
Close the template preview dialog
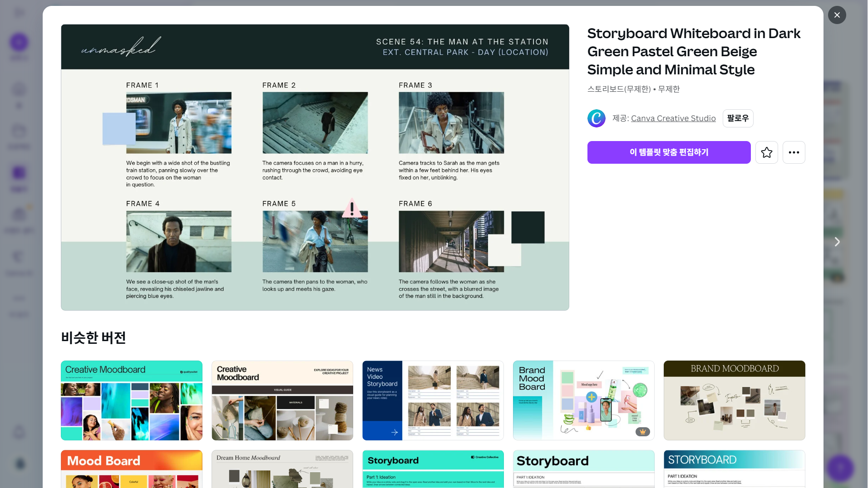(x=837, y=15)
